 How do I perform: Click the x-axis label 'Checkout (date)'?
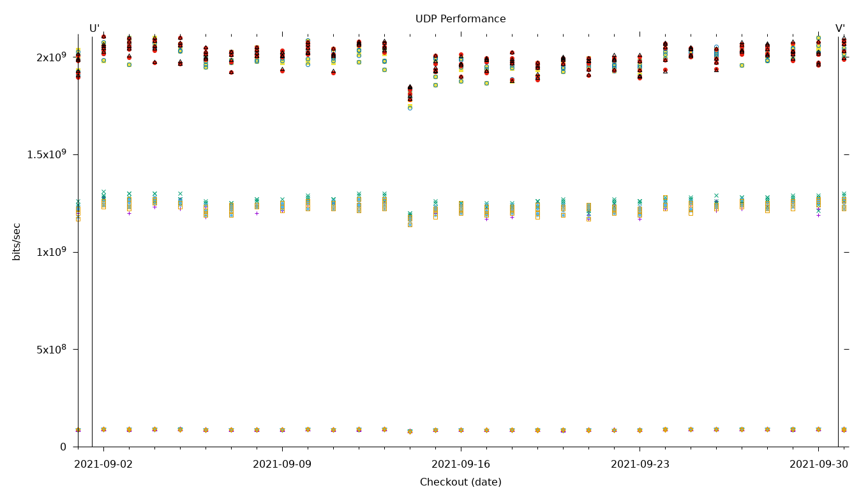(x=461, y=482)
